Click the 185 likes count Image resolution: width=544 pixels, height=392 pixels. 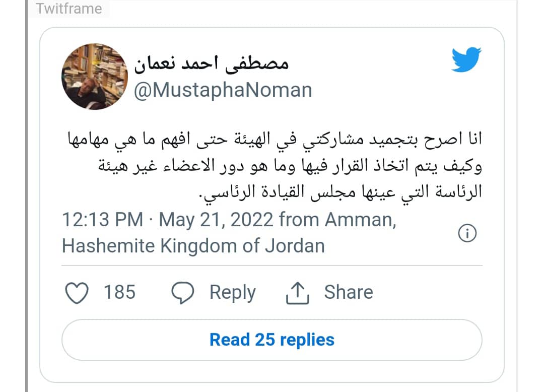pos(119,292)
